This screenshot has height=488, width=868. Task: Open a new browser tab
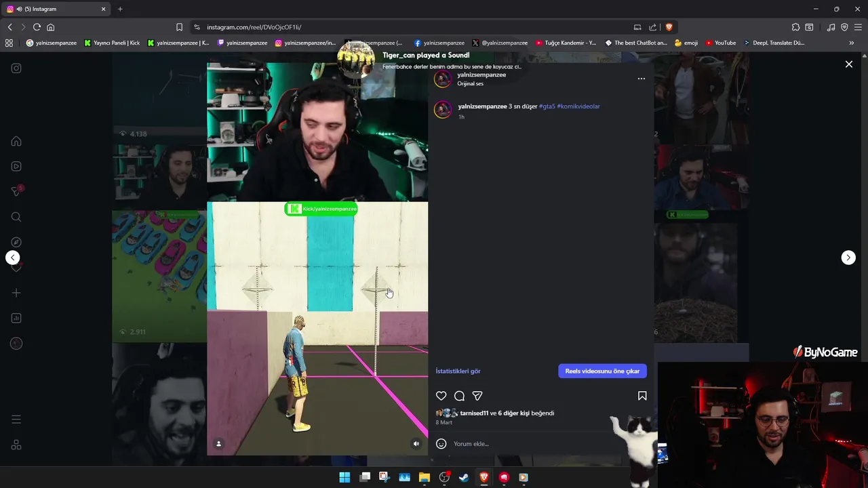point(120,9)
